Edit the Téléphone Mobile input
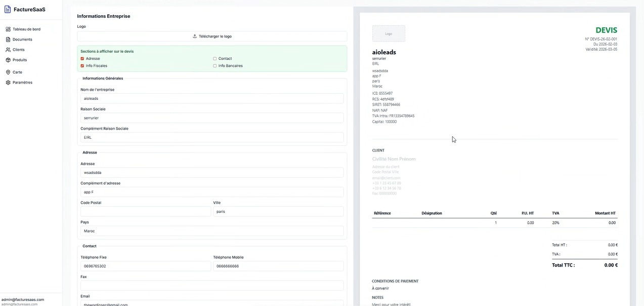Viewport: 644px width, 306px height. pyautogui.click(x=278, y=266)
